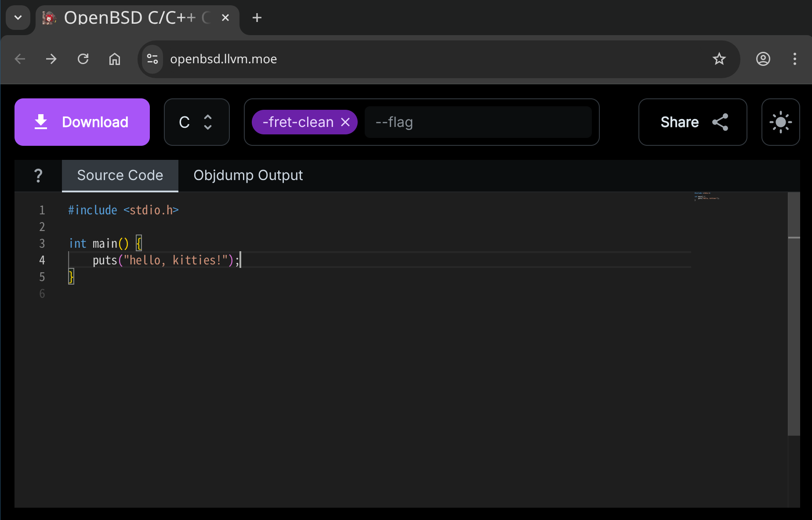Go forward in browser history

coord(51,59)
